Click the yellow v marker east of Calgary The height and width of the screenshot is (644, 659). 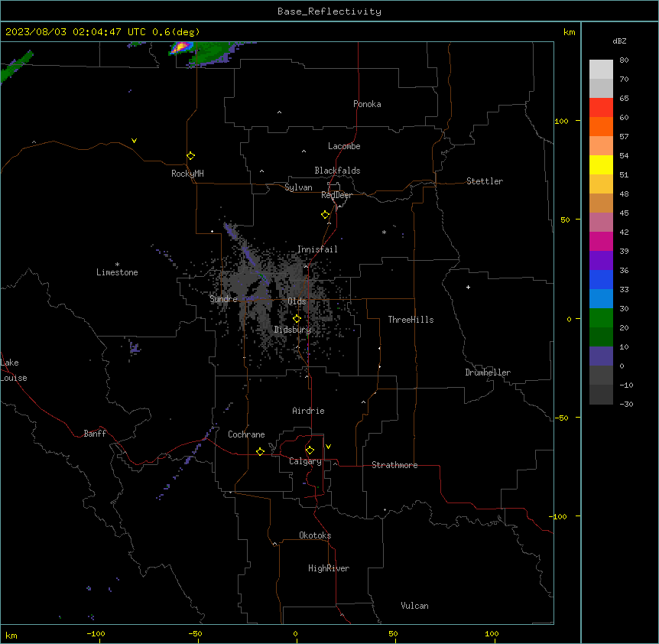pyautogui.click(x=328, y=447)
